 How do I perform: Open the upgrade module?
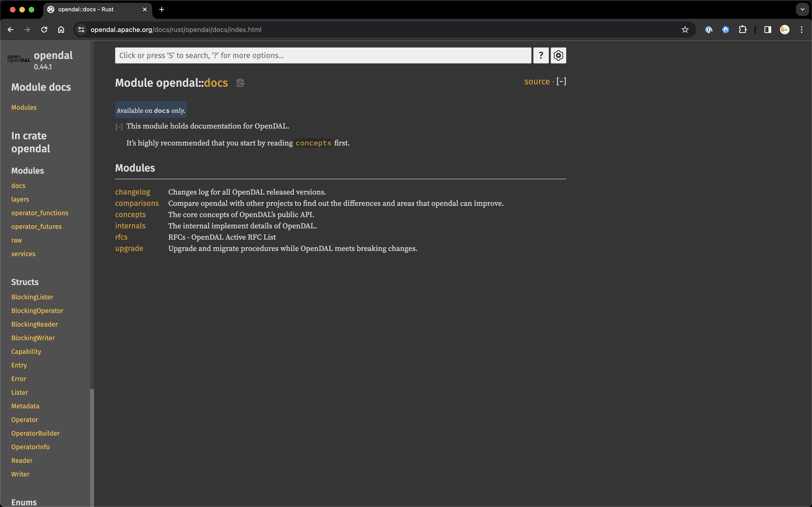[x=129, y=249]
